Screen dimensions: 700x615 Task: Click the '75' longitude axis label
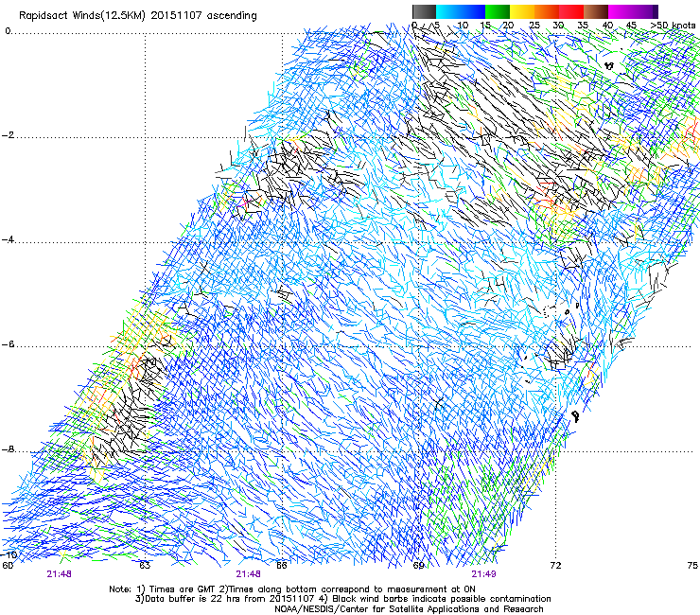point(692,566)
